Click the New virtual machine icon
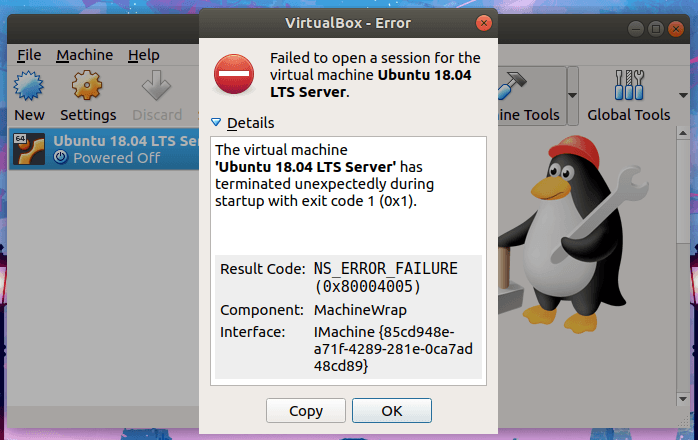The width and height of the screenshot is (698, 440). coord(29,88)
